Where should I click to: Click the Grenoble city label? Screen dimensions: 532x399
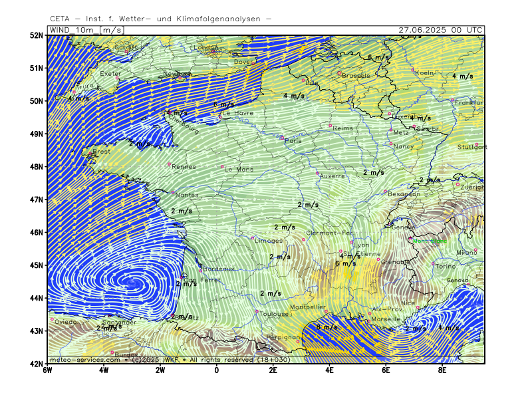coord(395,262)
